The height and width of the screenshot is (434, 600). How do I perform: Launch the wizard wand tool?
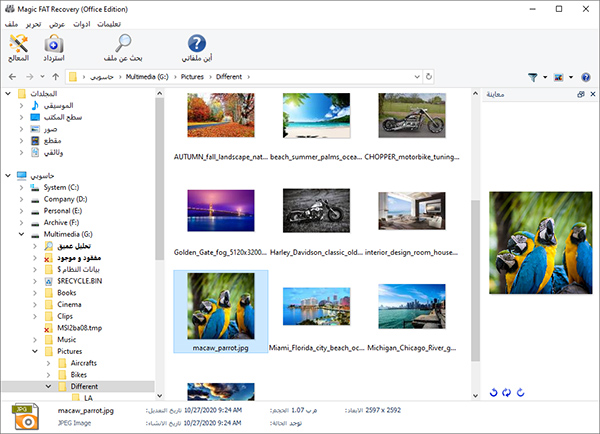click(x=18, y=48)
